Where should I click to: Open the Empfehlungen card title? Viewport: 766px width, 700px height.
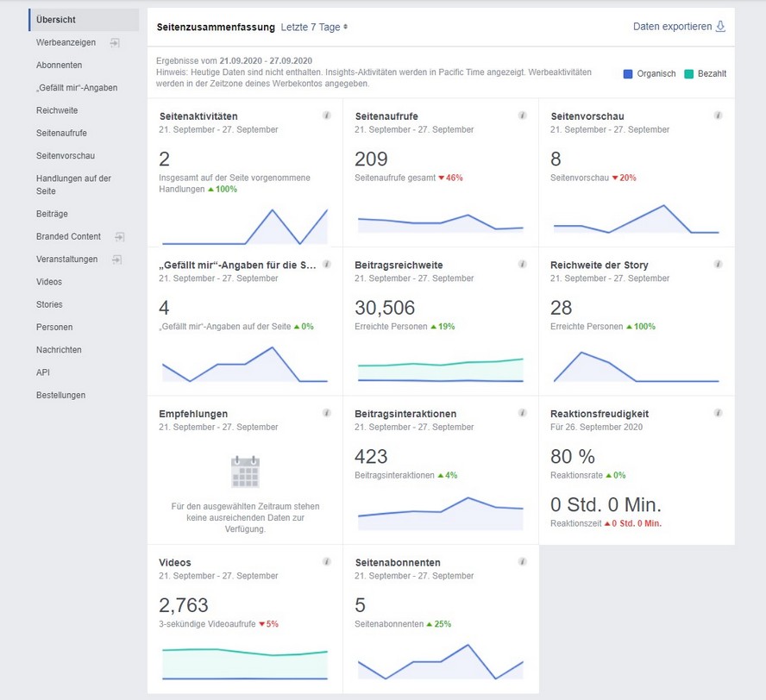(193, 414)
